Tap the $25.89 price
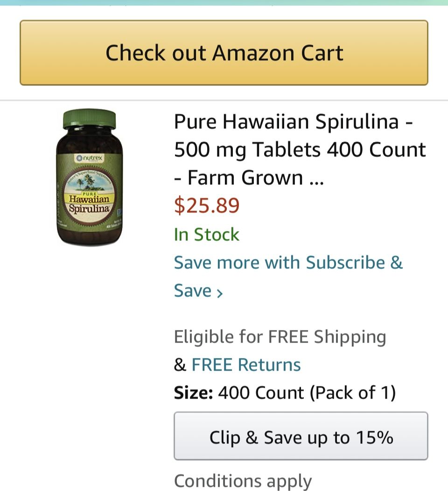 (x=207, y=205)
